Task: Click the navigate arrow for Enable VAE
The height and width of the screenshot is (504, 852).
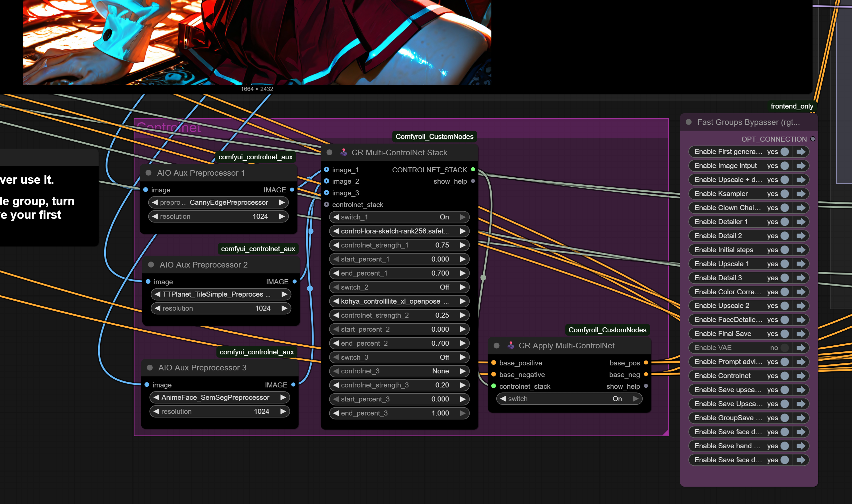Action: [x=801, y=348]
